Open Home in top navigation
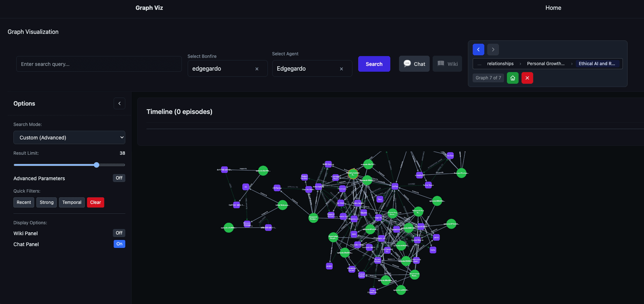Image resolution: width=644 pixels, height=304 pixels. pyautogui.click(x=553, y=8)
